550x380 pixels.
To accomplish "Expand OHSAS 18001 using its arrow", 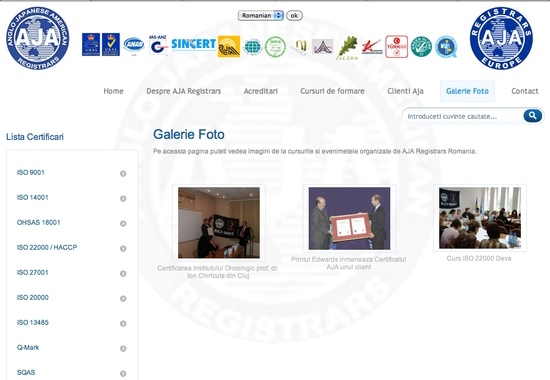I will tap(123, 223).
